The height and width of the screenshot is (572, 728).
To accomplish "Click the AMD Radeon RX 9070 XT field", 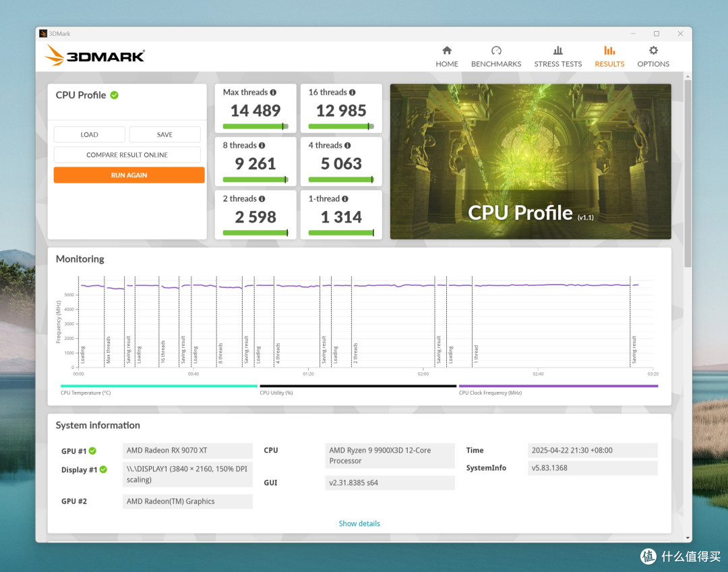I will (x=187, y=451).
